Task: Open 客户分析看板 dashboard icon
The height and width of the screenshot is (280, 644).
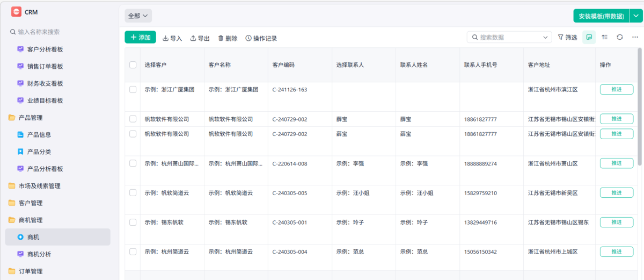Action: point(20,49)
